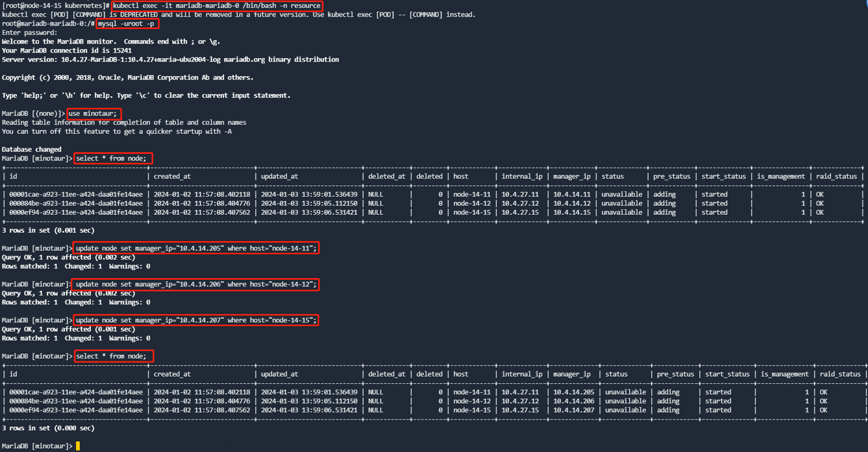The width and height of the screenshot is (868, 452).
Task: Click manager_ip cell '10.4.14.11'
Action: 572,194
